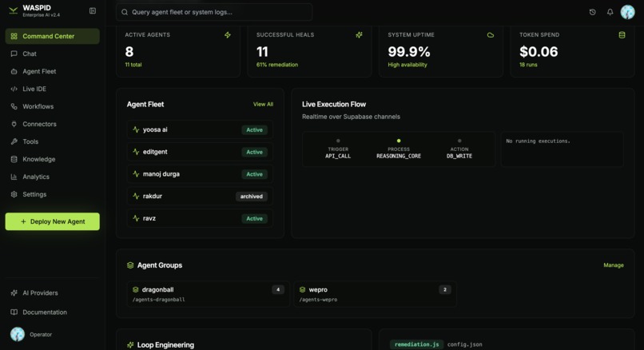This screenshot has height=350, width=644.
Task: Click the TRIGGER API_CALL flow node
Action: [x=338, y=149]
